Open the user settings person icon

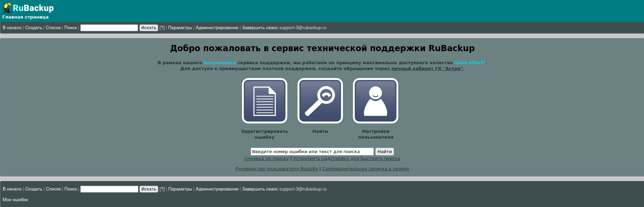[376, 101]
